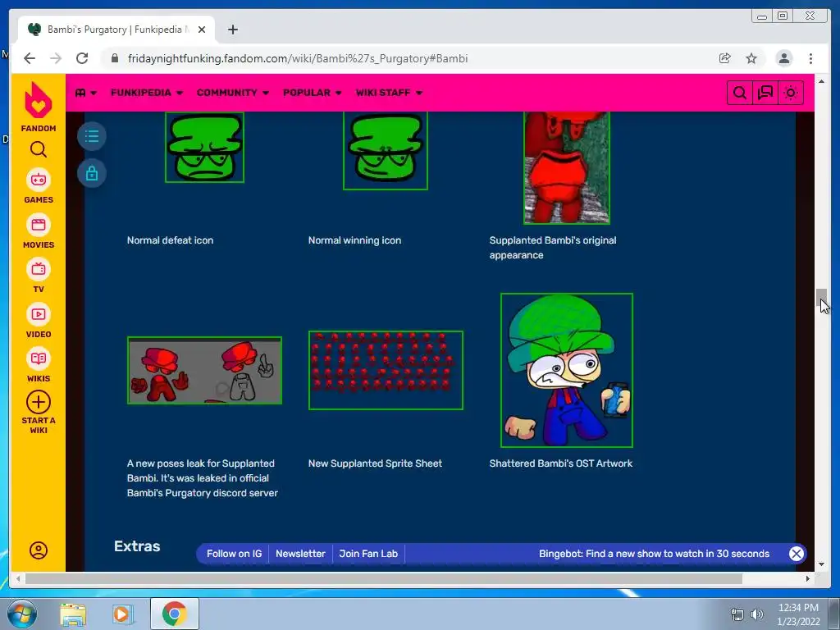This screenshot has width=840, height=630.
Task: Click the share page icon in address bar
Action: (725, 58)
